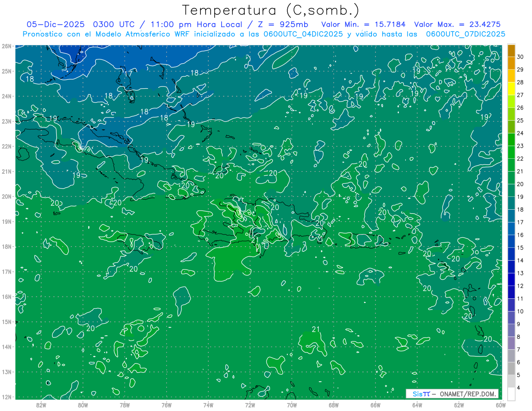Click 'Valor Min. = 15.7184' value
The height and width of the screenshot is (411, 532).
point(364,24)
